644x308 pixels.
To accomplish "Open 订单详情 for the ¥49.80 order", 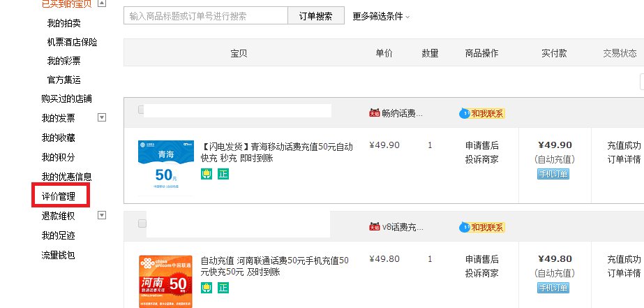I will (x=624, y=273).
